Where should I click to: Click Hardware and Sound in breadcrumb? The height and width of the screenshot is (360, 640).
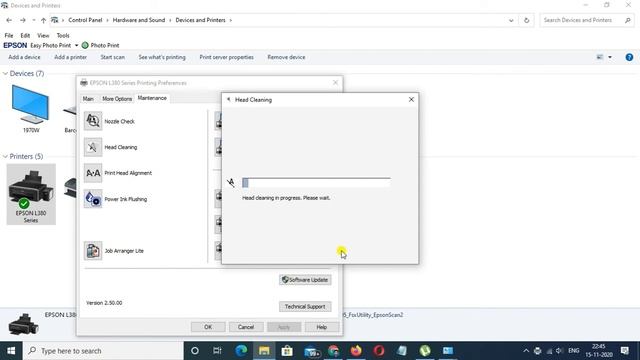click(139, 20)
